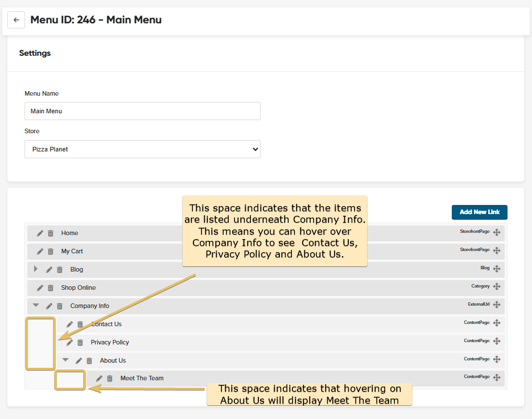Open the Store dropdown showing Pizza Planet
The image size is (532, 419).
pos(142,149)
